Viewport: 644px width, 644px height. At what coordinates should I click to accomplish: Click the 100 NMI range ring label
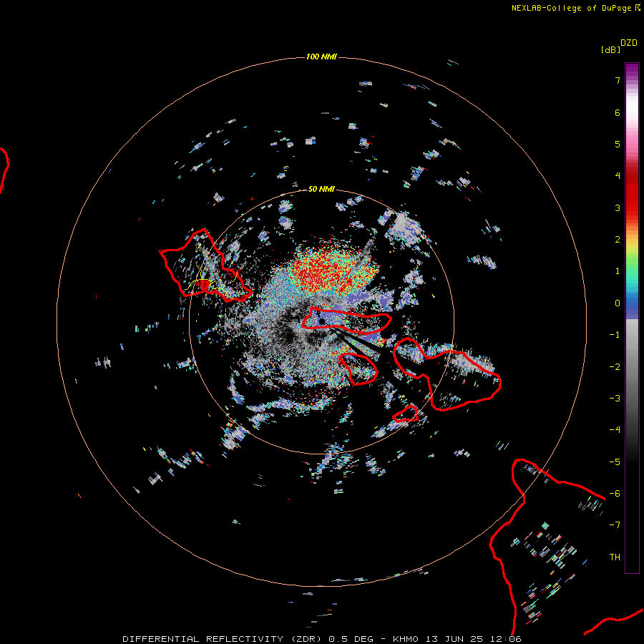tap(321, 57)
